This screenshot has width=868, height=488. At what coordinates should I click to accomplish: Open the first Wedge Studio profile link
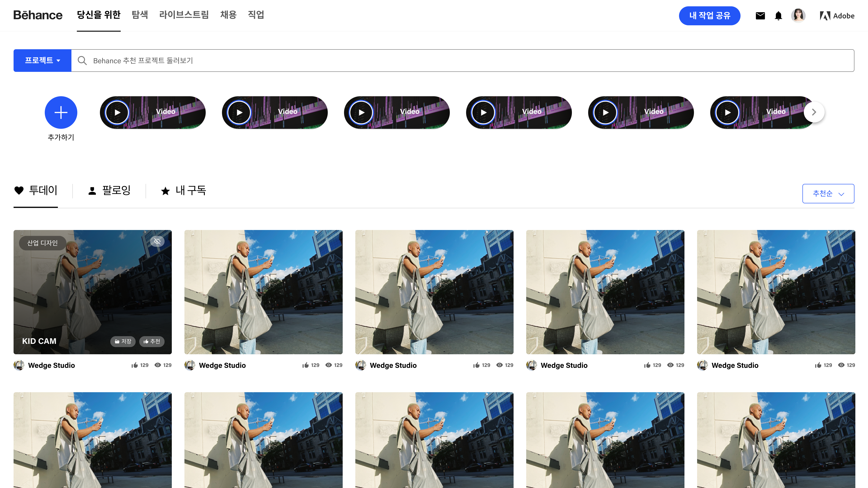click(x=51, y=365)
